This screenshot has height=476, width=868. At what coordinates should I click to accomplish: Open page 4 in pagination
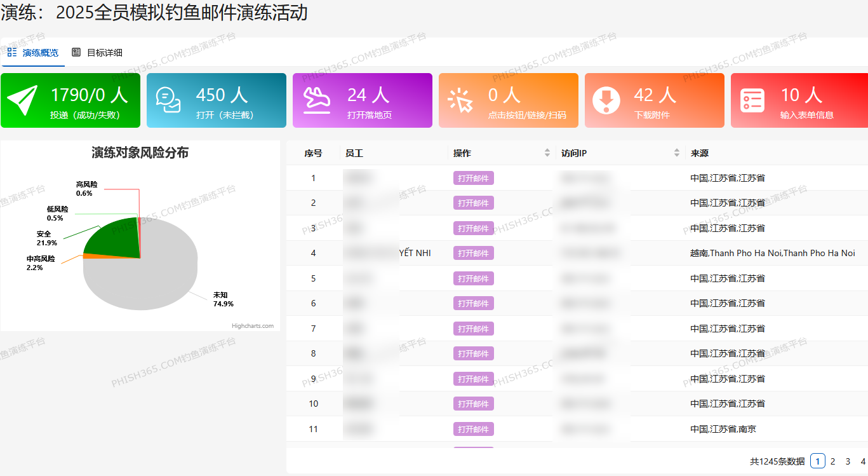(862, 461)
